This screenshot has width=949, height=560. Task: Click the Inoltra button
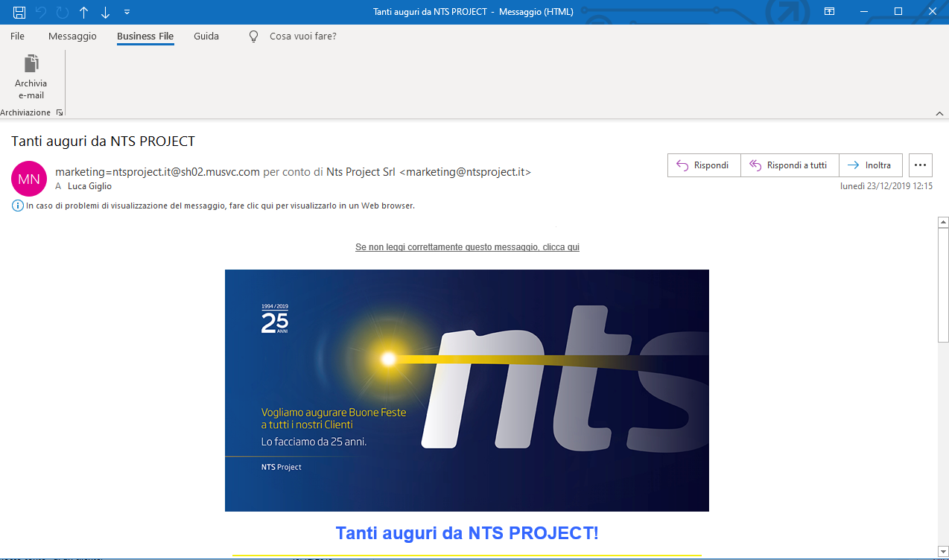[x=871, y=165]
